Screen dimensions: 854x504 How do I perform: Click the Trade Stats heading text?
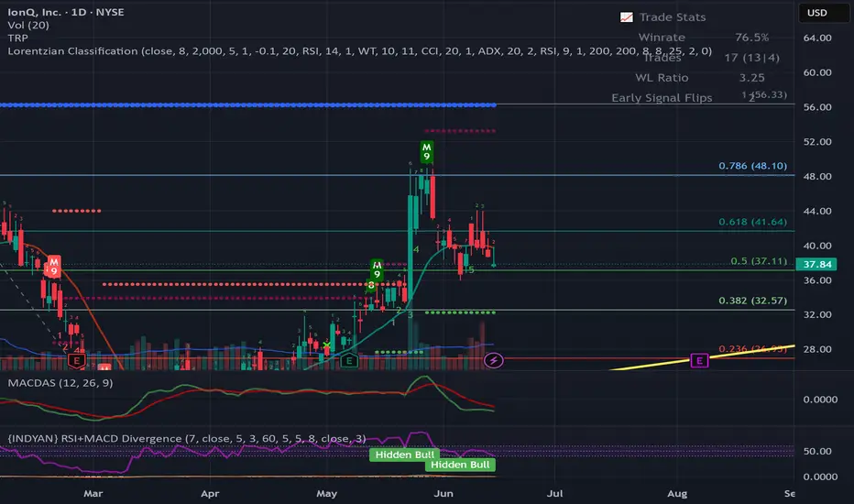[x=672, y=17]
